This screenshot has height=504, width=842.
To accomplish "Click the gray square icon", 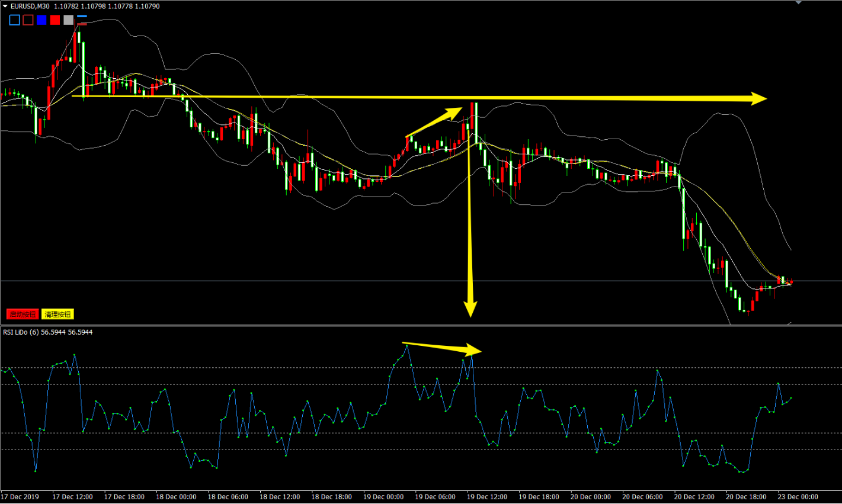I will 68,20.
